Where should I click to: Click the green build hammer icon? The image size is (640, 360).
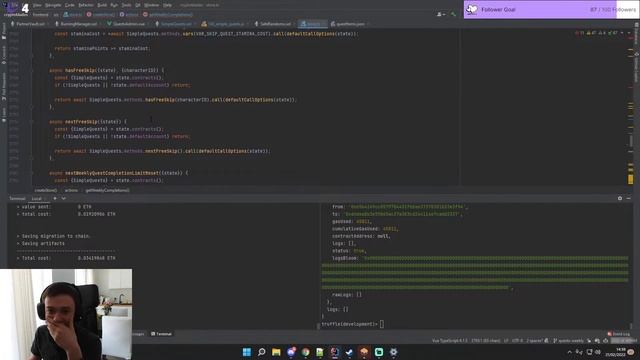(x=453, y=14)
